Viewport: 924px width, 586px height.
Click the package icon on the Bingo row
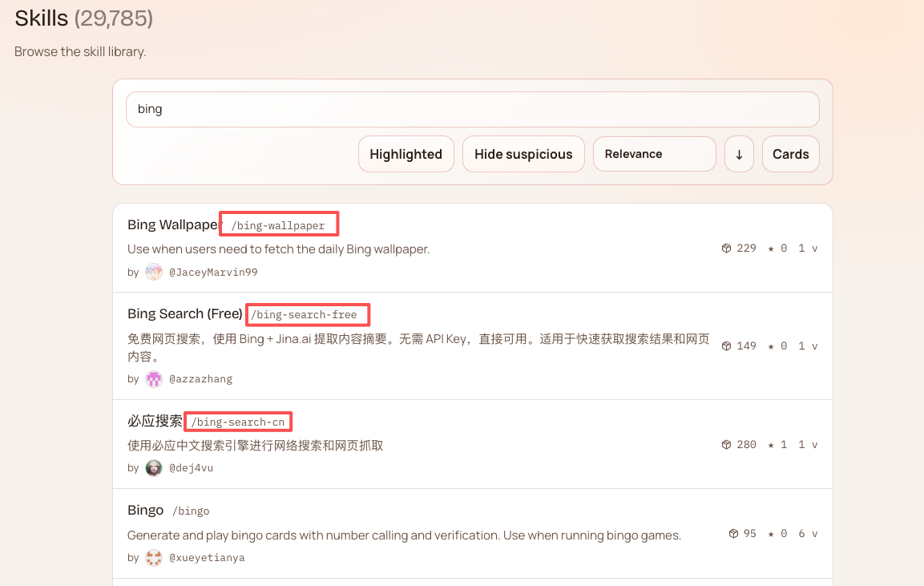[733, 534]
